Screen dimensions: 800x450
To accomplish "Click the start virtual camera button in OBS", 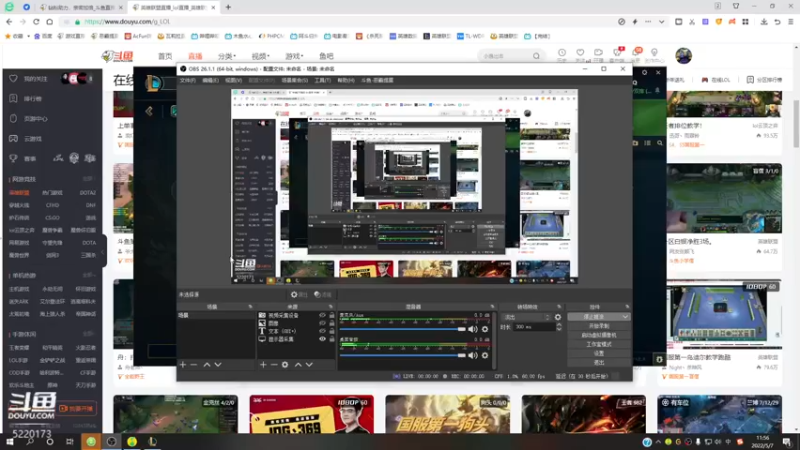I will (598, 335).
